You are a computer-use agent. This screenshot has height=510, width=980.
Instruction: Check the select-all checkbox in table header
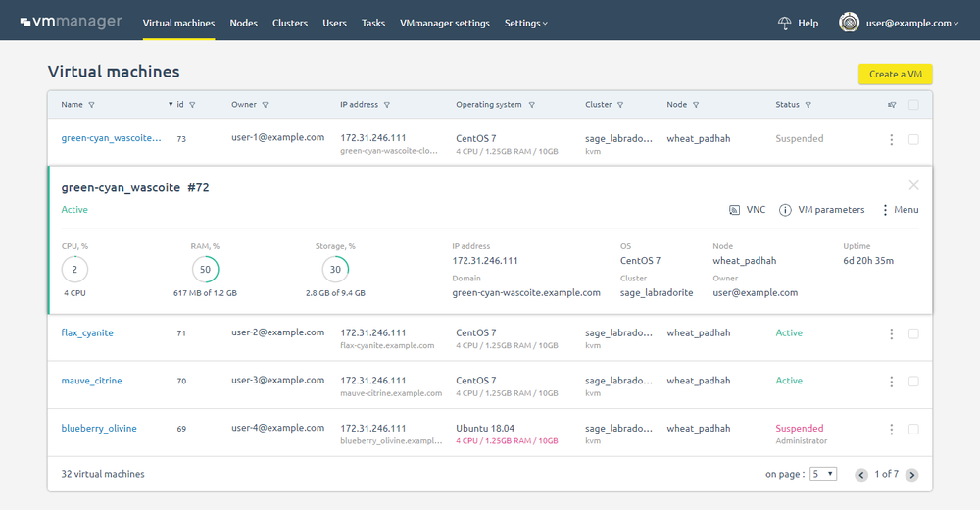coord(913,105)
